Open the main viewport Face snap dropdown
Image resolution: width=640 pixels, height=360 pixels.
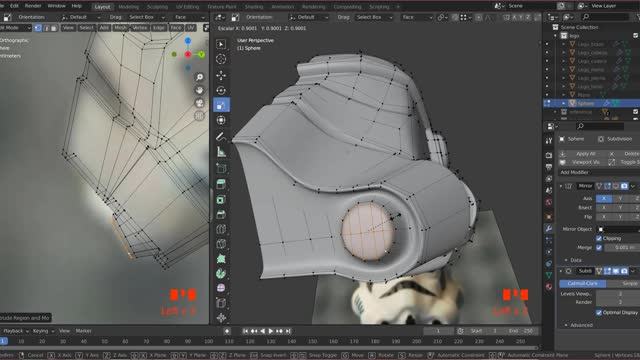(417, 17)
